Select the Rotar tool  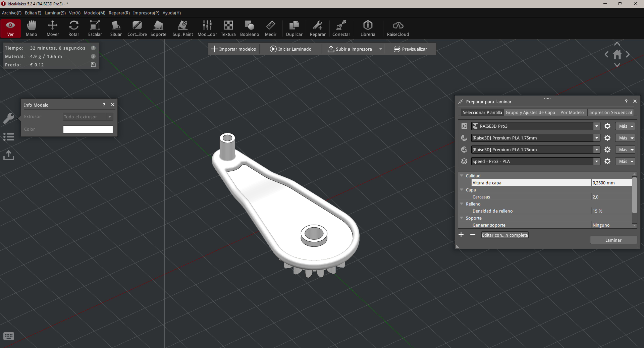(x=74, y=28)
